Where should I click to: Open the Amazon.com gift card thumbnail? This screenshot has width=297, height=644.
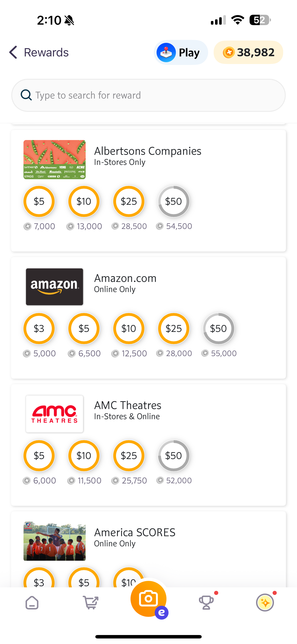pyautogui.click(x=55, y=287)
